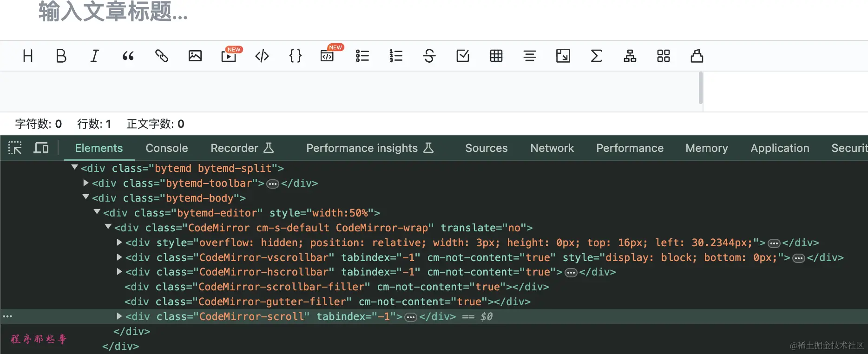Screen dimensions: 868x354
Task: Toggle bold formatting in editor toolbar
Action: click(61, 56)
